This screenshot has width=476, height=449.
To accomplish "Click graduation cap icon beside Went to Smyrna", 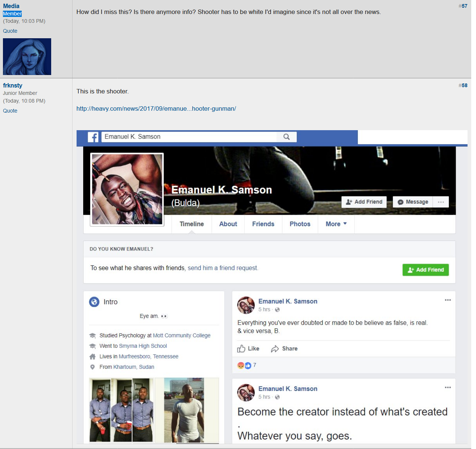I will 92,346.
